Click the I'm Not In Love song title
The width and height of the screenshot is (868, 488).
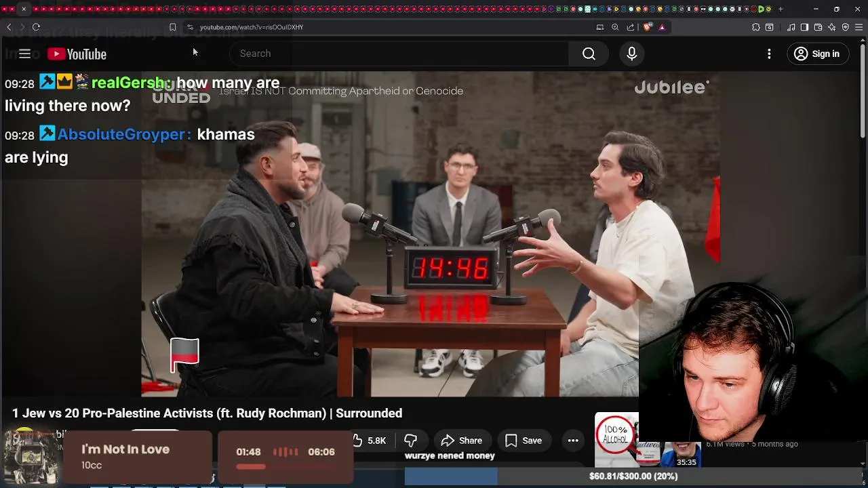tap(125, 449)
